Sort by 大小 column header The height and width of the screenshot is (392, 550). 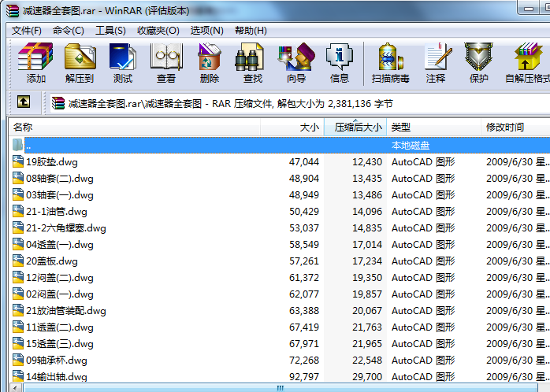(x=292, y=128)
